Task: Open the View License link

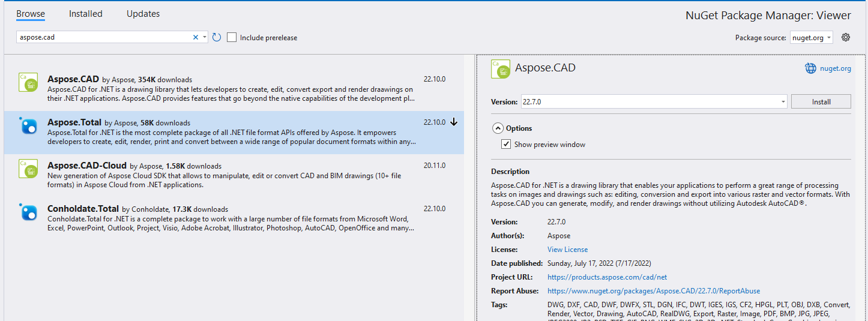Action: (567, 250)
